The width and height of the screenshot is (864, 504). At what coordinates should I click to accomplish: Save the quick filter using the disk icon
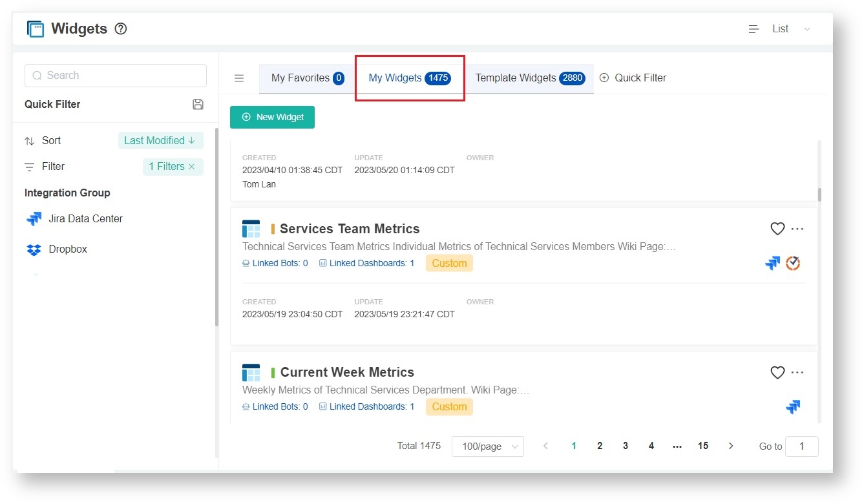[x=198, y=105]
